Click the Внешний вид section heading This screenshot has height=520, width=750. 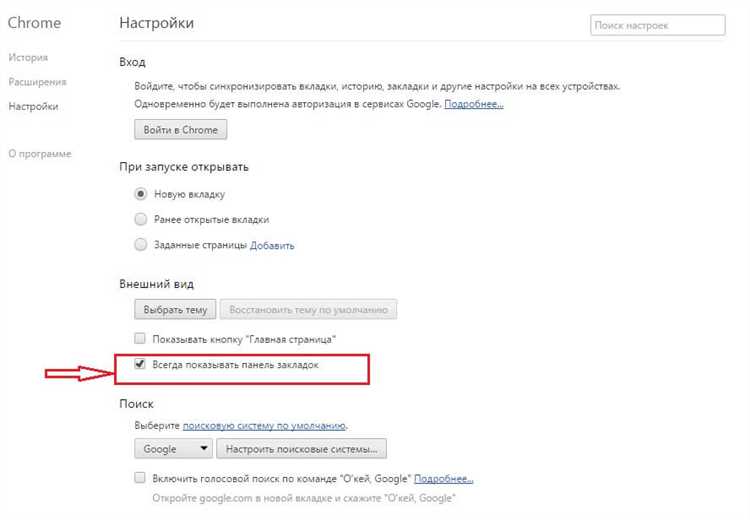pos(156,284)
